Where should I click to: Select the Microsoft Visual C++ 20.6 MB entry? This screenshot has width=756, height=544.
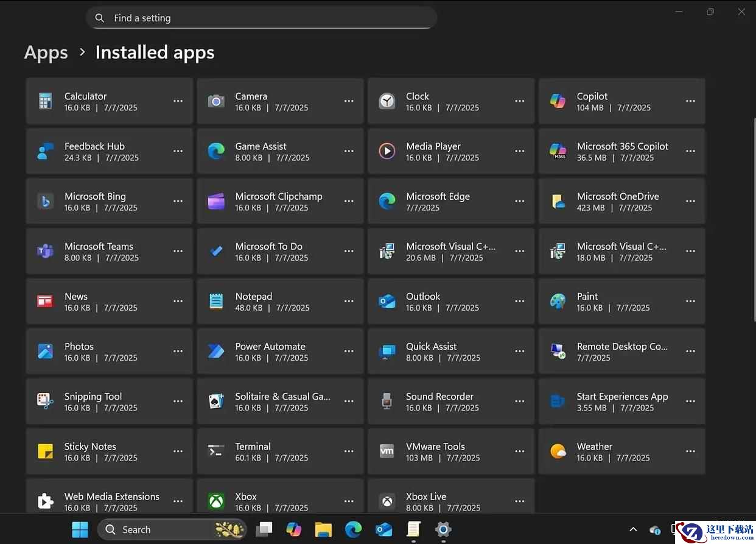(x=451, y=251)
